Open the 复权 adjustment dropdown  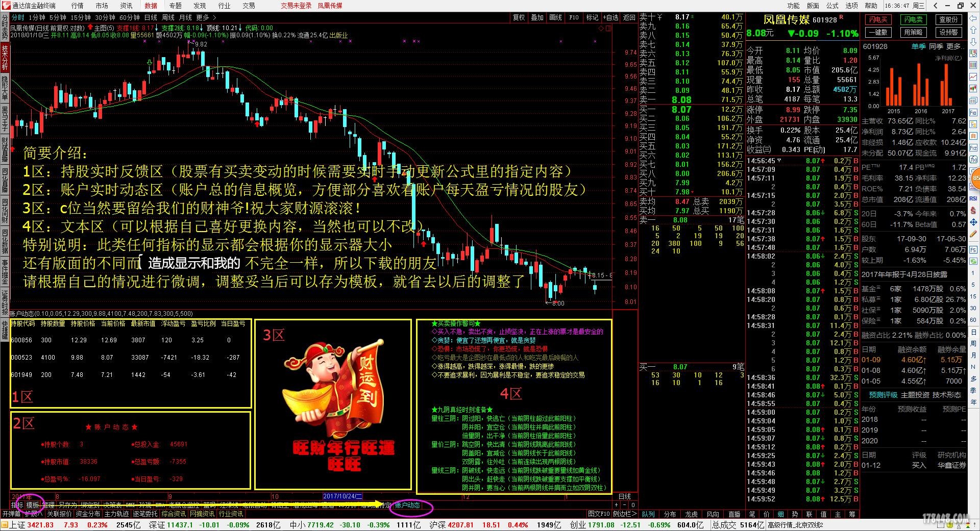pyautogui.click(x=519, y=17)
